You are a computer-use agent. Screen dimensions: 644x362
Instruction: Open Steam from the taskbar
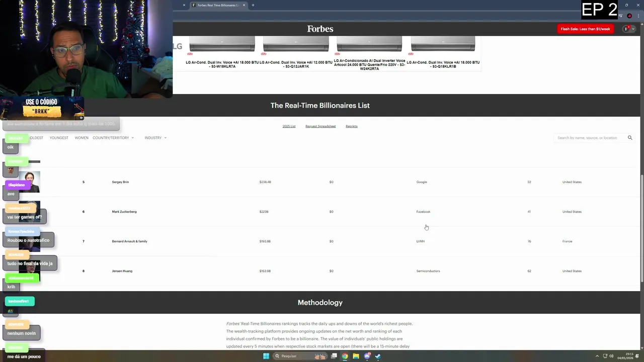pyautogui.click(x=378, y=356)
